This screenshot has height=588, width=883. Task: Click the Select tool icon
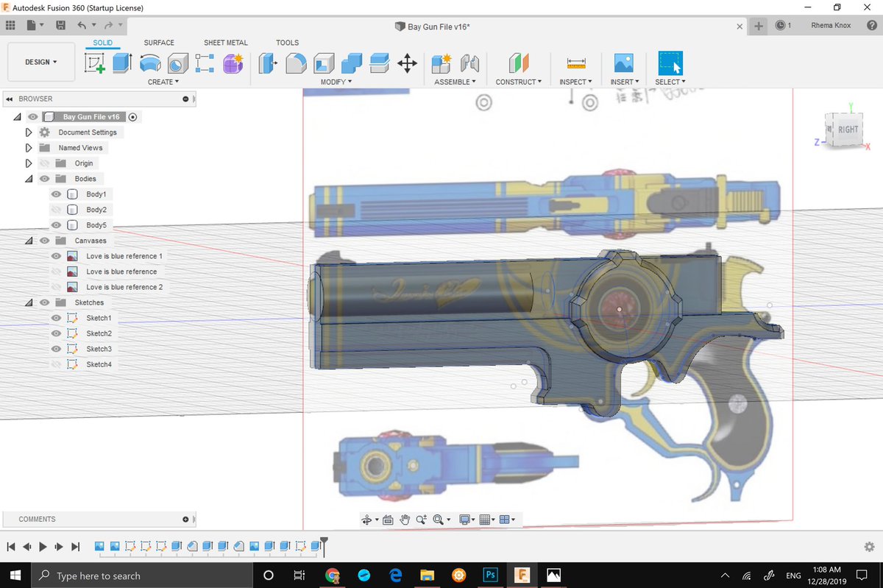670,63
